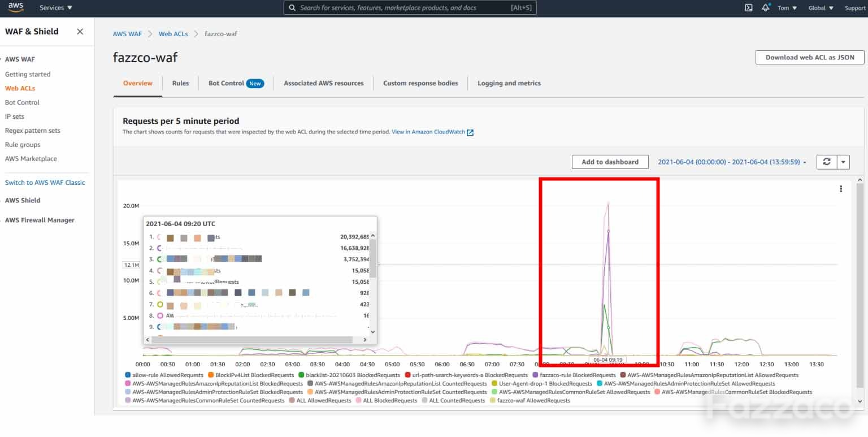Open Custom response bodies tab
The width and height of the screenshot is (868, 437).
(420, 83)
